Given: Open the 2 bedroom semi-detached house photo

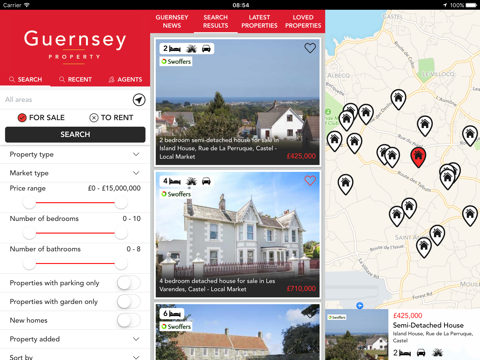Looking at the screenshot, I should (x=237, y=102).
